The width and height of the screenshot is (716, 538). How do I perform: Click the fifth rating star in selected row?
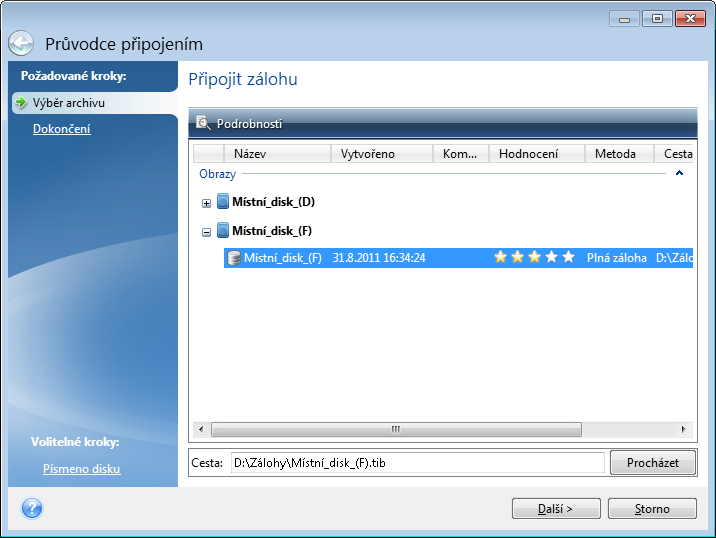click(568, 257)
